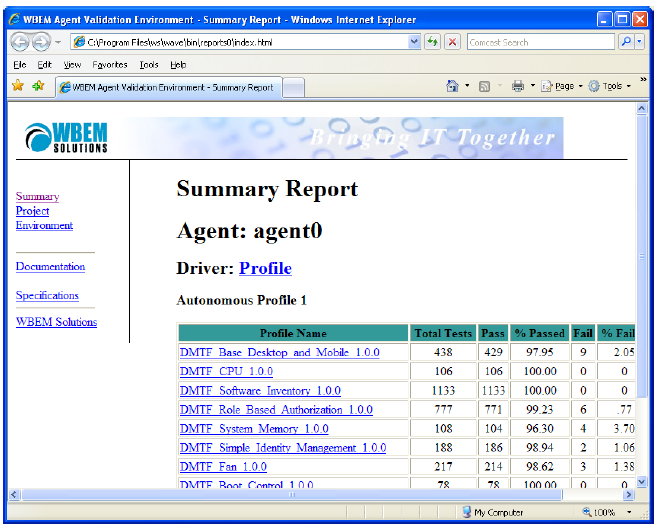Expand the zoom level dropdown arrow

(x=629, y=512)
